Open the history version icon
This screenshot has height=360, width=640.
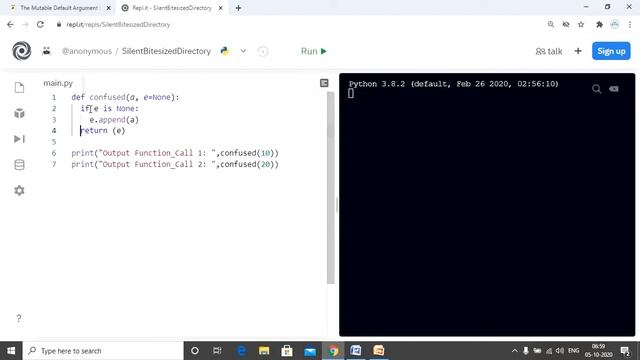pyautogui.click(x=263, y=51)
